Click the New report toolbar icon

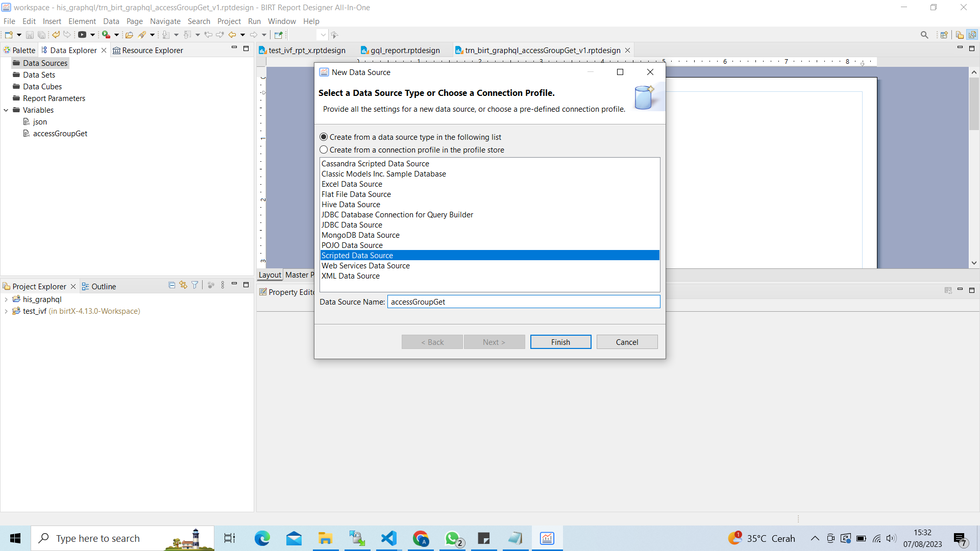(x=9, y=35)
